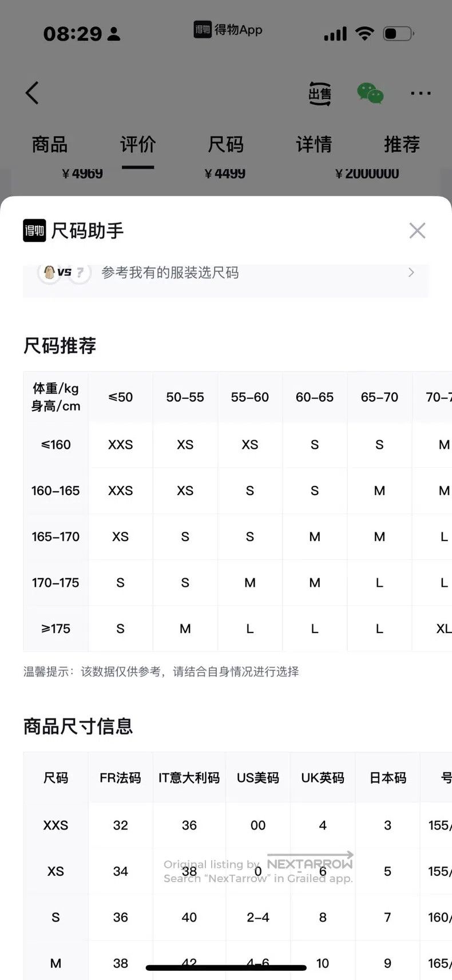Tap the IT意大利码 column header
Image resolution: width=452 pixels, height=980 pixels.
(189, 777)
